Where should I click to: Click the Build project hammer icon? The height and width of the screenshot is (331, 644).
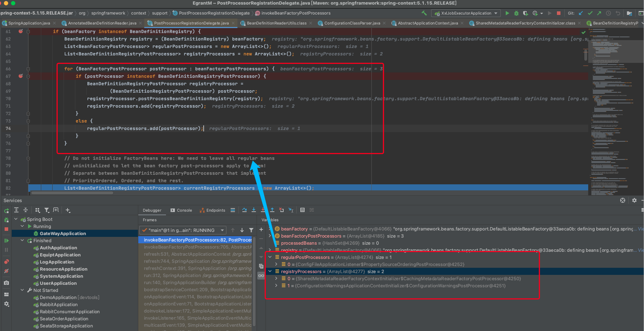click(x=424, y=13)
